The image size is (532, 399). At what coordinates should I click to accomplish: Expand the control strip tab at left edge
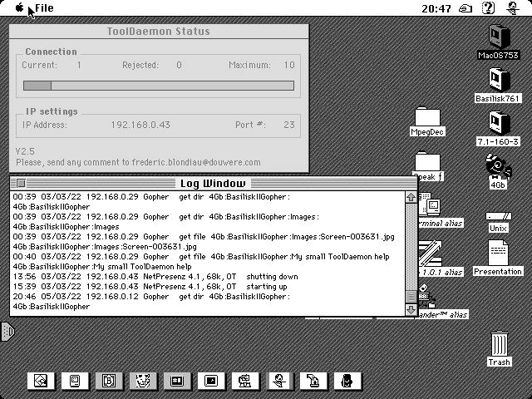pyautogui.click(x=6, y=332)
